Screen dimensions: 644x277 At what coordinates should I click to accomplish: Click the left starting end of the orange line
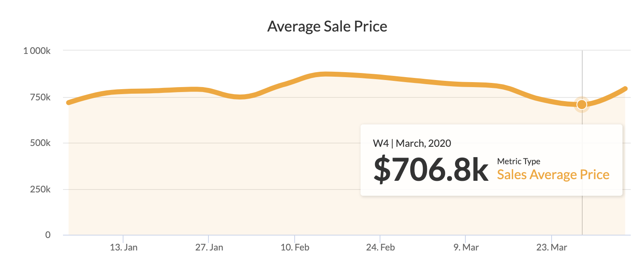(69, 102)
